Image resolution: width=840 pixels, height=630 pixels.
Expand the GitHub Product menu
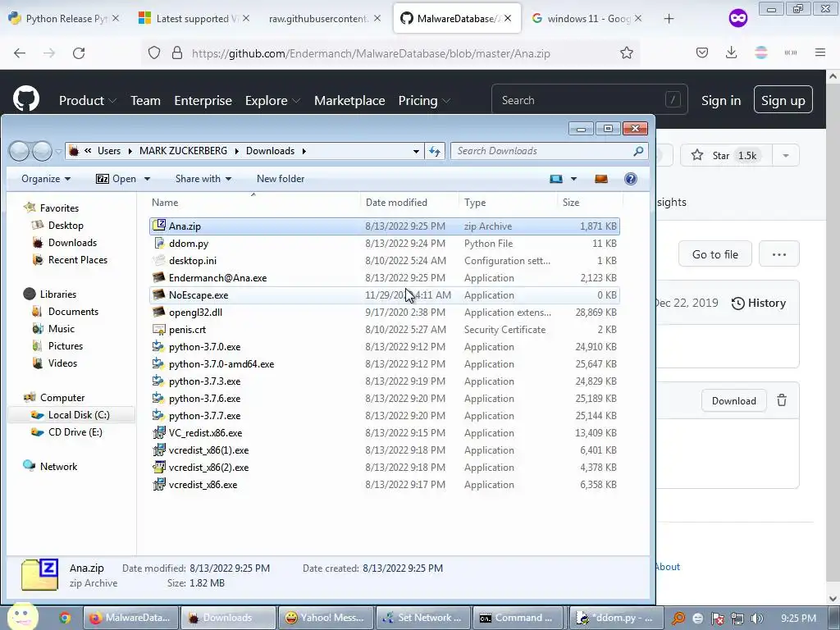coord(87,101)
